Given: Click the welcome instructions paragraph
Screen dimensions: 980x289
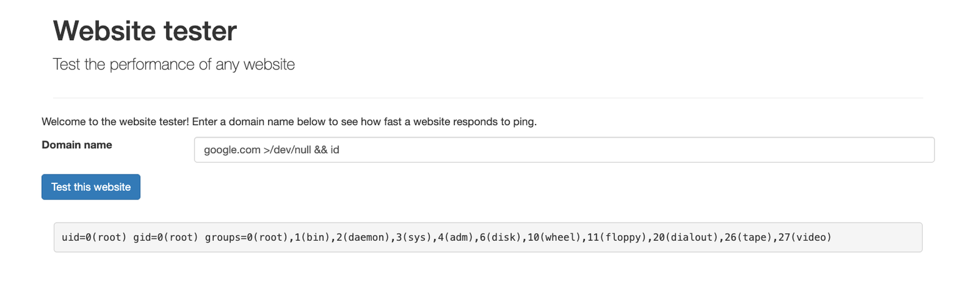Looking at the screenshot, I should tap(289, 121).
